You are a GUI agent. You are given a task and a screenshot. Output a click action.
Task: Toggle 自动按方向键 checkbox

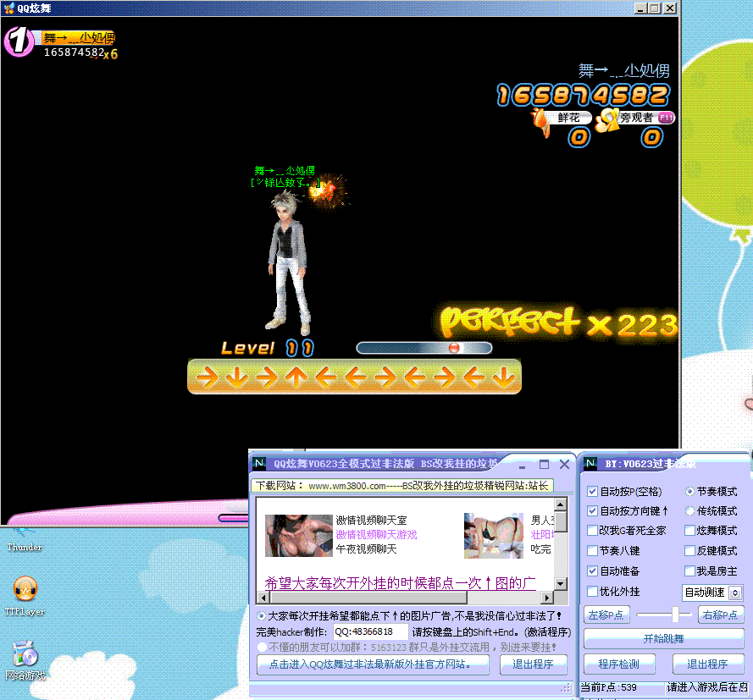click(593, 511)
